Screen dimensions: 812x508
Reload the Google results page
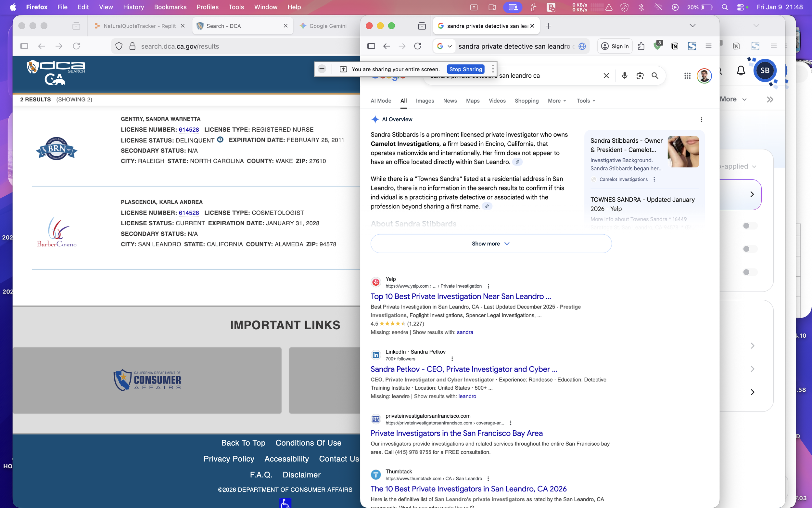coord(418,46)
